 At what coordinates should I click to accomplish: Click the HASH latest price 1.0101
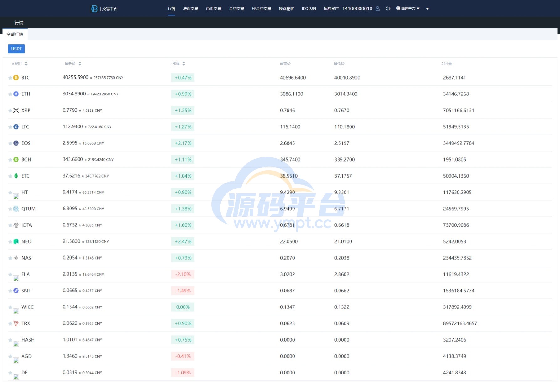pos(70,339)
